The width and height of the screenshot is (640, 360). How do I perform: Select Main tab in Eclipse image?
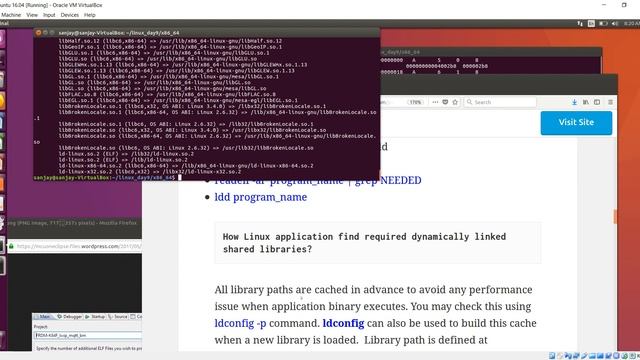click(43, 317)
